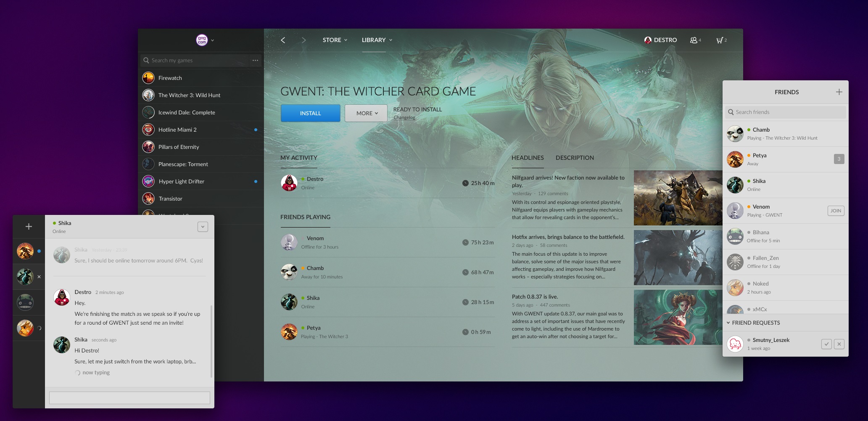The height and width of the screenshot is (421, 868).
Task: Decline Smutny_Leszek friend request
Action: click(839, 344)
